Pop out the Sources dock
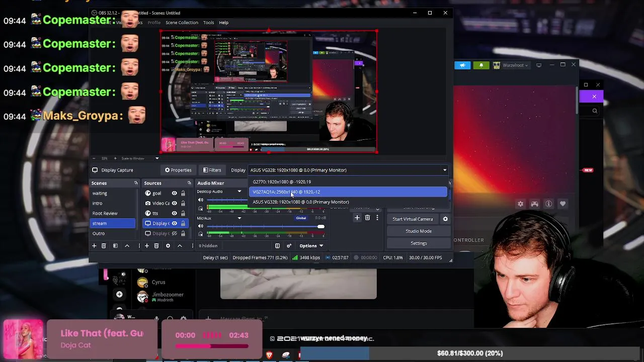This screenshot has height=362, width=644. 189,183
